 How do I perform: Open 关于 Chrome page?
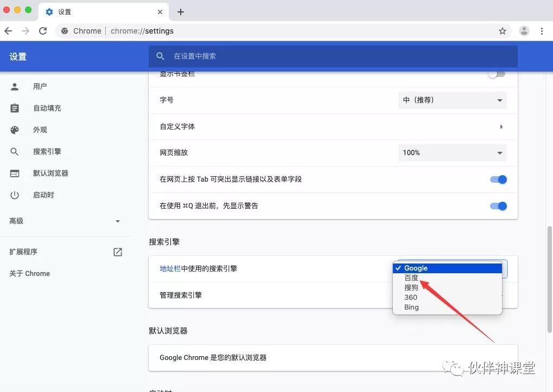click(x=30, y=274)
